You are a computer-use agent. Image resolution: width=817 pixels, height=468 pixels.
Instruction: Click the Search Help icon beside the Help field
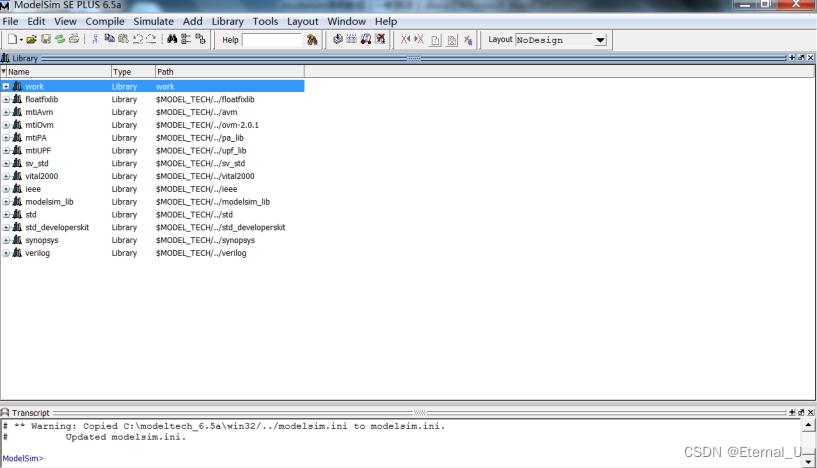click(x=312, y=40)
